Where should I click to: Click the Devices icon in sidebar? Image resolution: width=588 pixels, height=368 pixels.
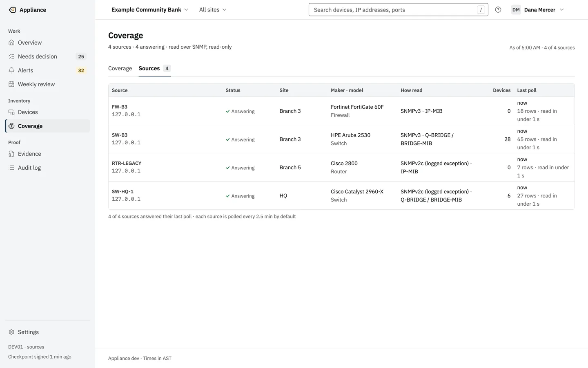pos(11,112)
